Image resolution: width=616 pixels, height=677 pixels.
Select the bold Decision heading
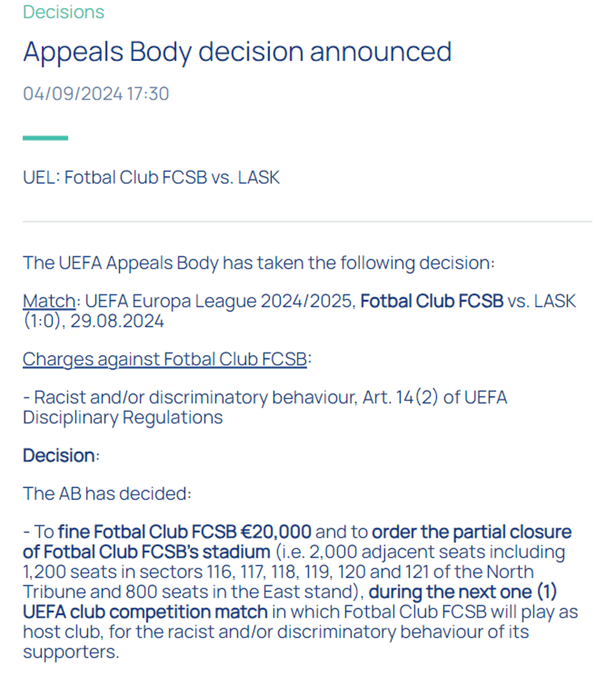pos(59,456)
